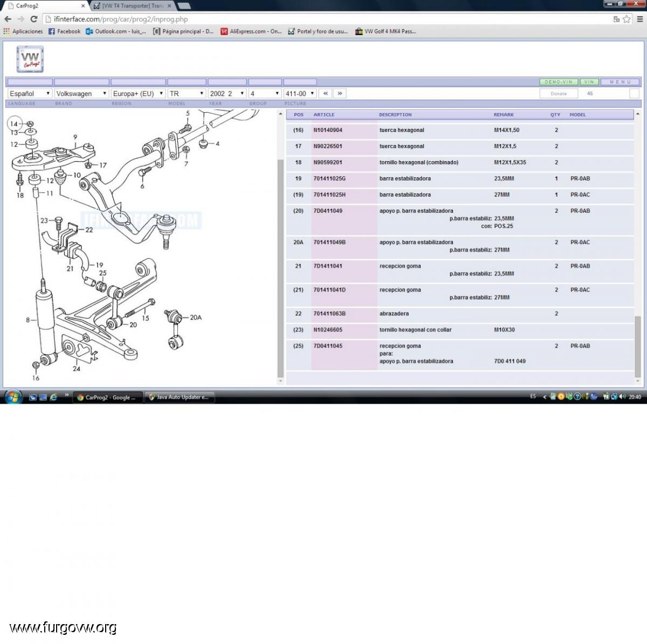Click the parts list scroll-down arrow
Screen dimensions: 647x644
638,381
